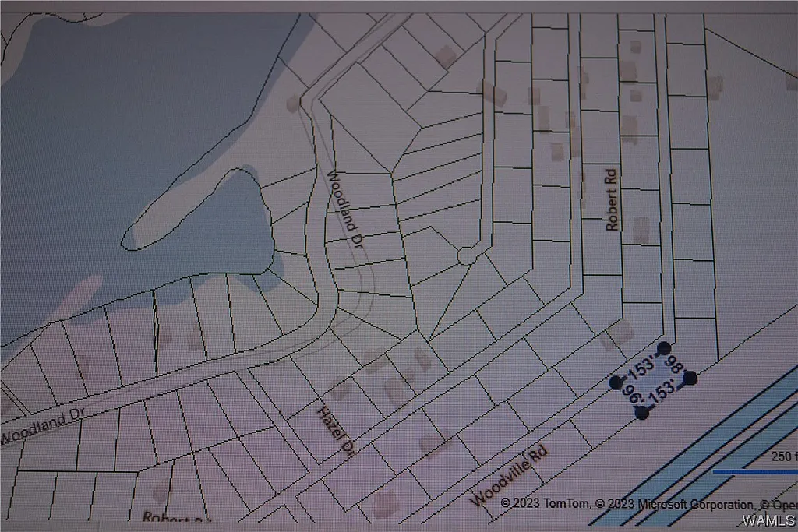The width and height of the screenshot is (798, 532).
Task: Click the right vertex marker of the measured parcel
Action: (690, 378)
